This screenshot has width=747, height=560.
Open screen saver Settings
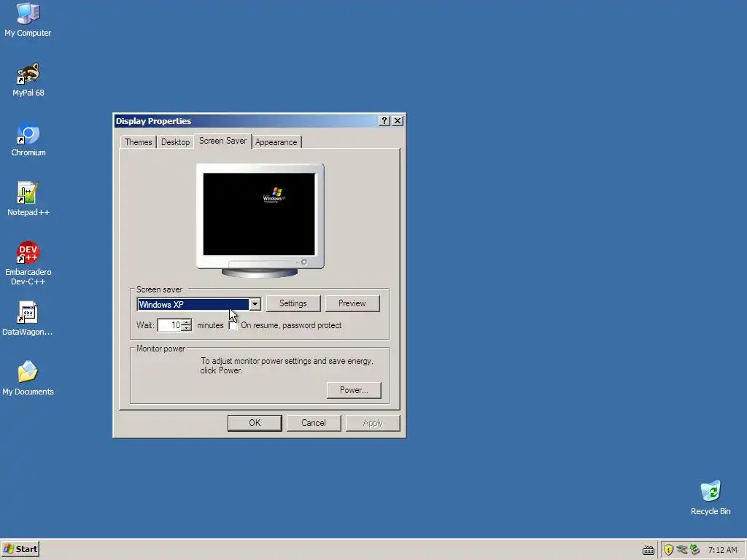[x=293, y=303]
